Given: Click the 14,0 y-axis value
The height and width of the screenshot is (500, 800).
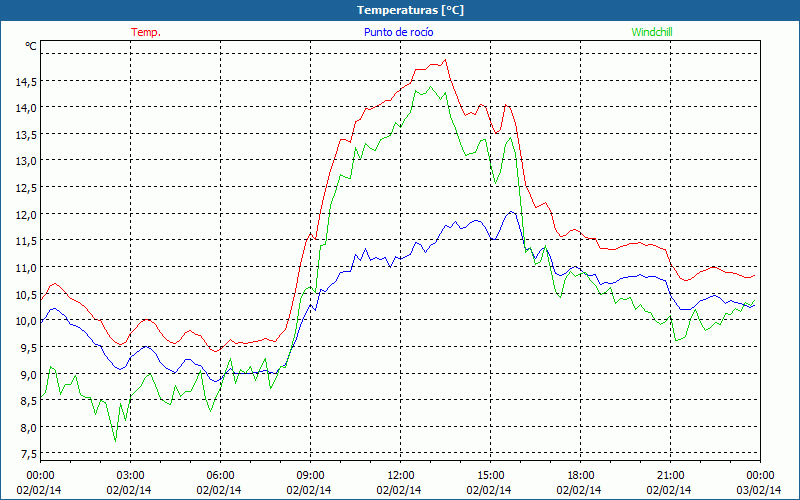Looking at the screenshot, I should (x=26, y=108).
